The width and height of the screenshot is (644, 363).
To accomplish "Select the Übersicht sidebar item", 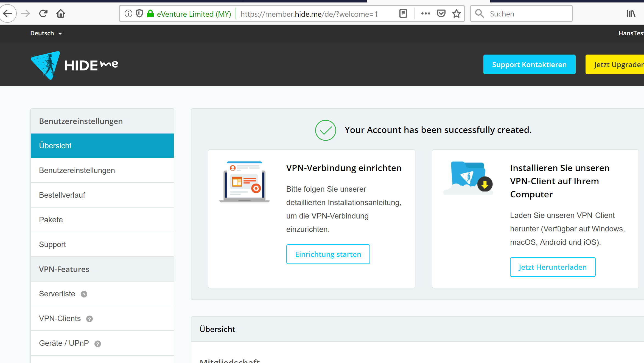I will pos(102,146).
